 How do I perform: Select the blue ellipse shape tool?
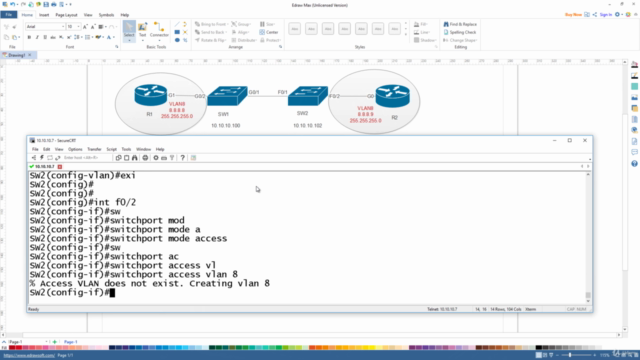tap(177, 40)
